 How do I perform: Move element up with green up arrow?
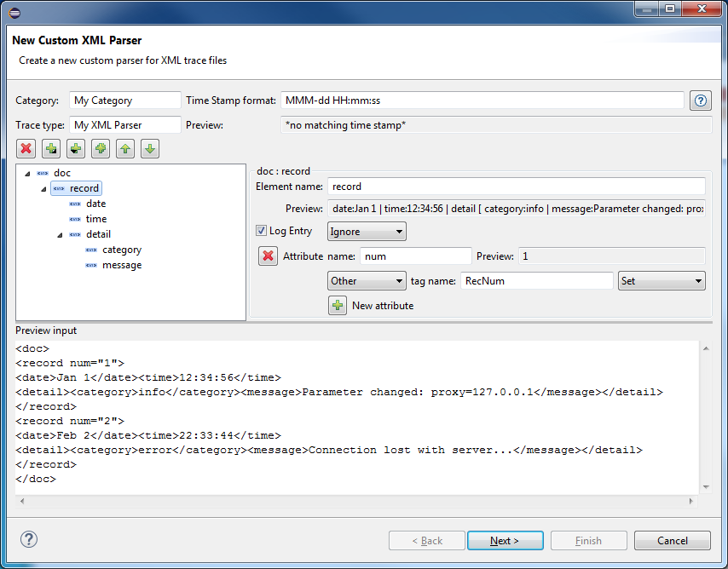click(x=125, y=149)
